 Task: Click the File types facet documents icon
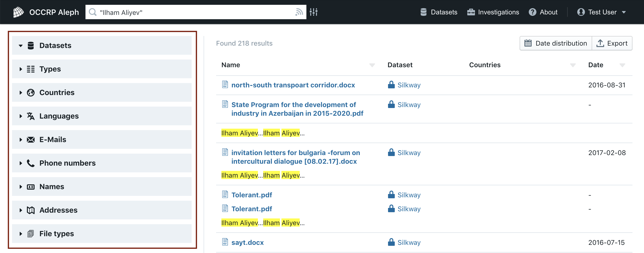(x=31, y=234)
